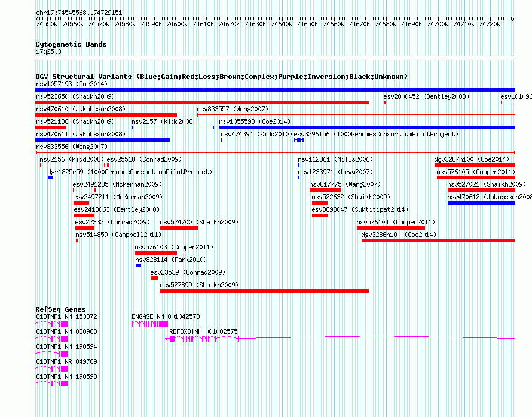Open variant nsv2157 (Kidd2008)
The image size is (532, 417).
click(164, 121)
